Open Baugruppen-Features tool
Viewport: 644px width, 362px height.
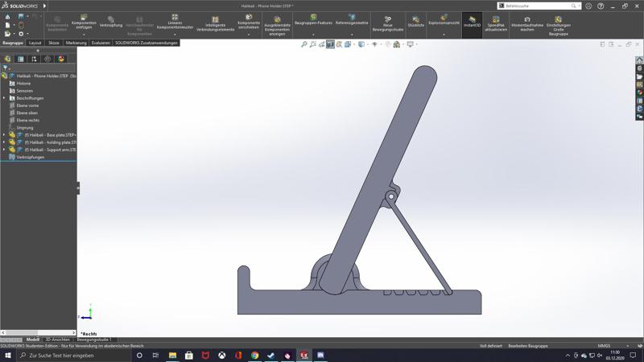(x=313, y=19)
